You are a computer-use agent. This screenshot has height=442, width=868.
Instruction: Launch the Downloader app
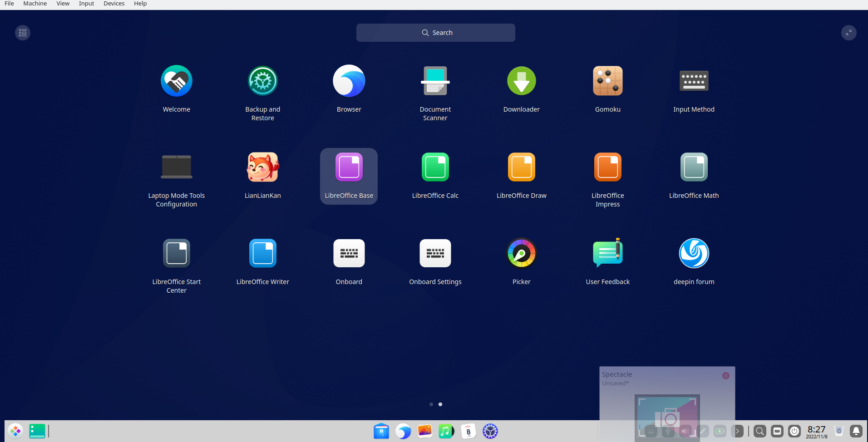[x=521, y=81]
